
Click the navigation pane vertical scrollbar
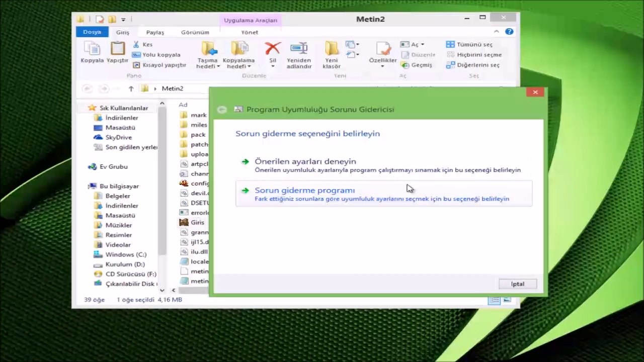pyautogui.click(x=162, y=181)
